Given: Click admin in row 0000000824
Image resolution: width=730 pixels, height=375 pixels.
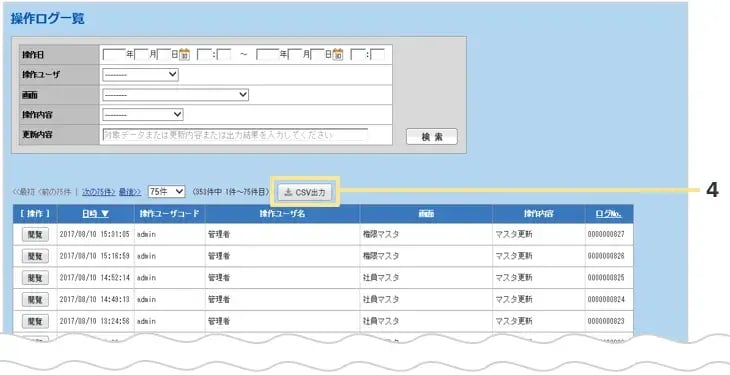Looking at the screenshot, I should coord(146,300).
